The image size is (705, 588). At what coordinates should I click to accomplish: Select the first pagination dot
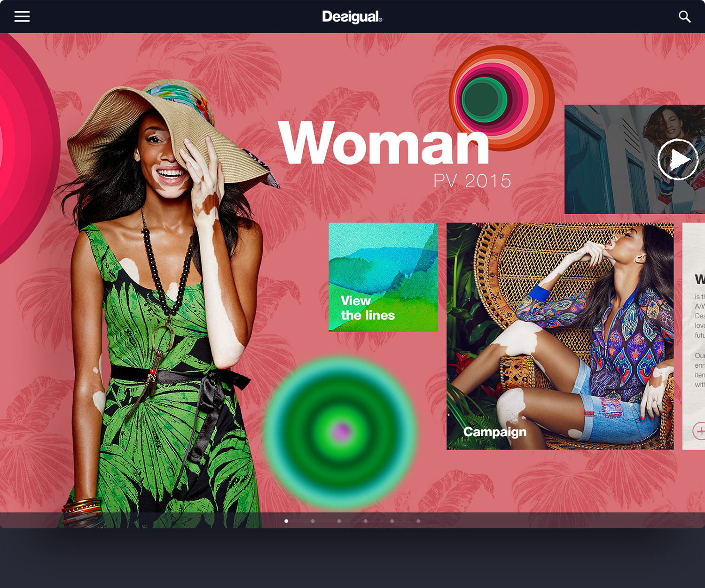point(286,521)
